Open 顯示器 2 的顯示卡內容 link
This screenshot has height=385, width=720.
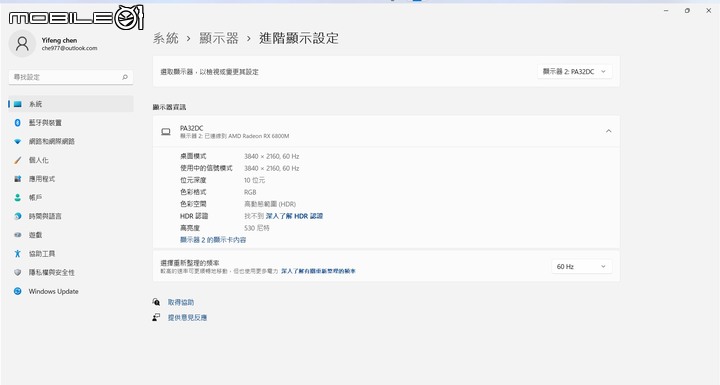coord(213,240)
